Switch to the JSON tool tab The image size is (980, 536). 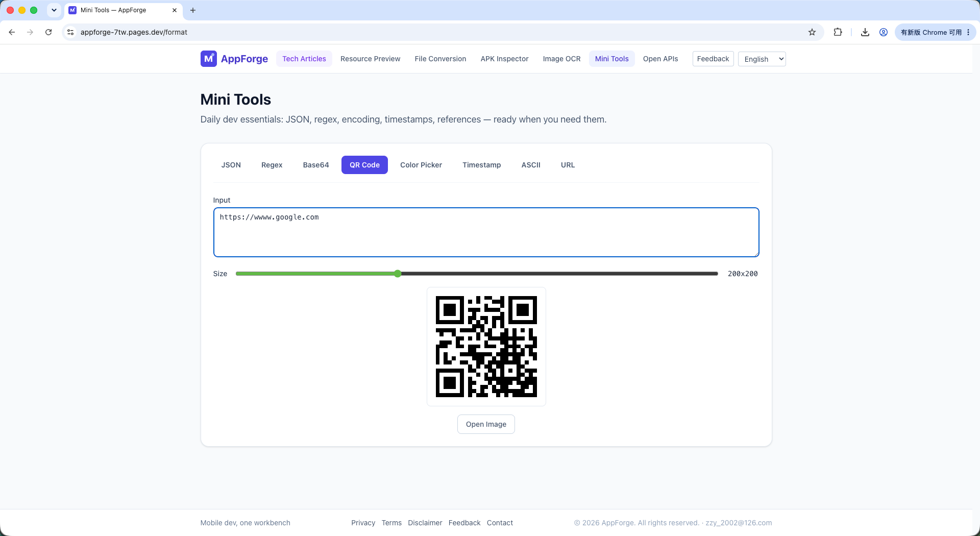(231, 165)
